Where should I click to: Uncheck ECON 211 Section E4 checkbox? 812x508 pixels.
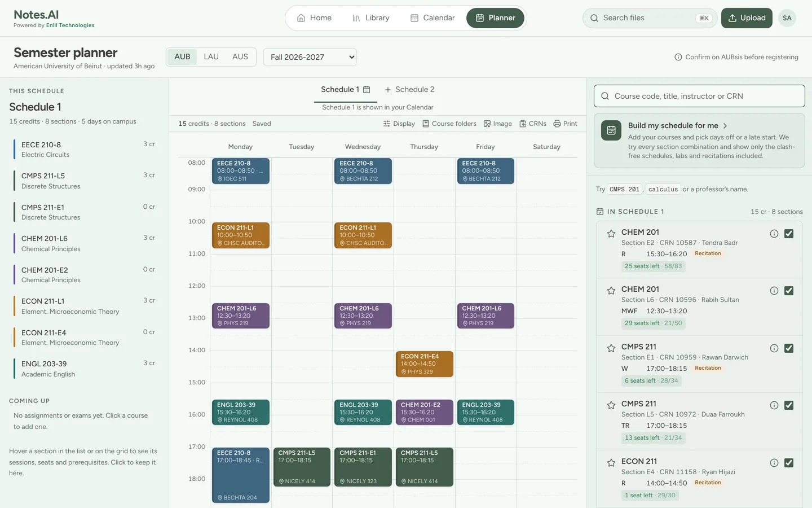point(789,463)
